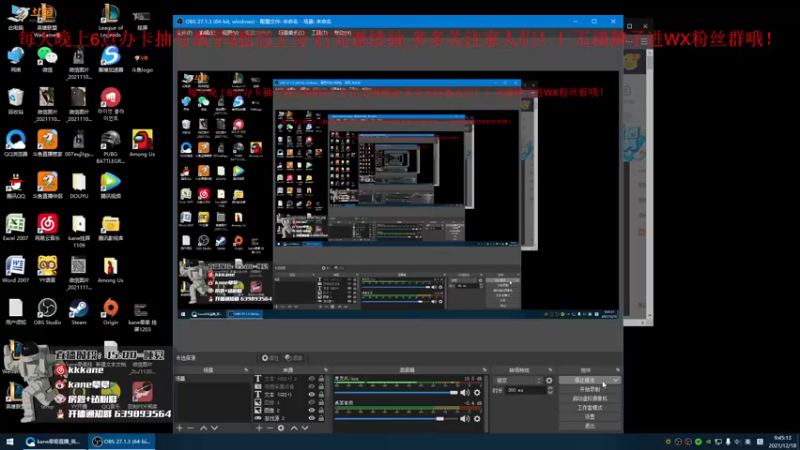Toggle visibility of the 文本 (GDI+) source
800x450 pixels.
coord(311,394)
